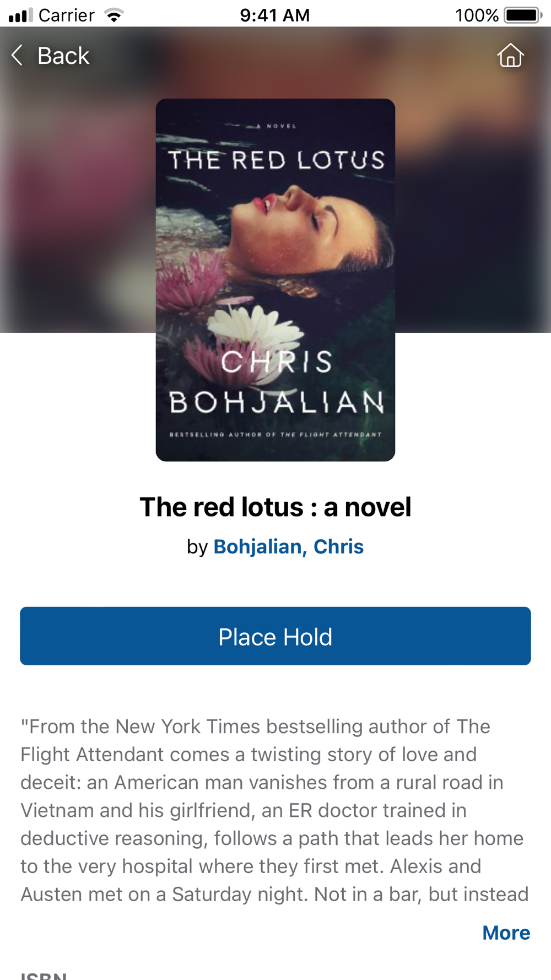551x980 pixels.
Task: Tap the Back text label
Action: [x=63, y=56]
